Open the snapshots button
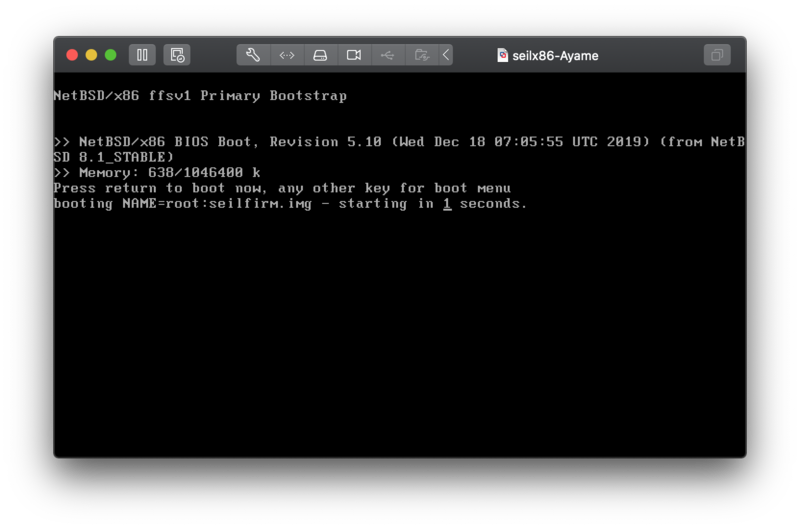This screenshot has height=529, width=800. pos(177,55)
